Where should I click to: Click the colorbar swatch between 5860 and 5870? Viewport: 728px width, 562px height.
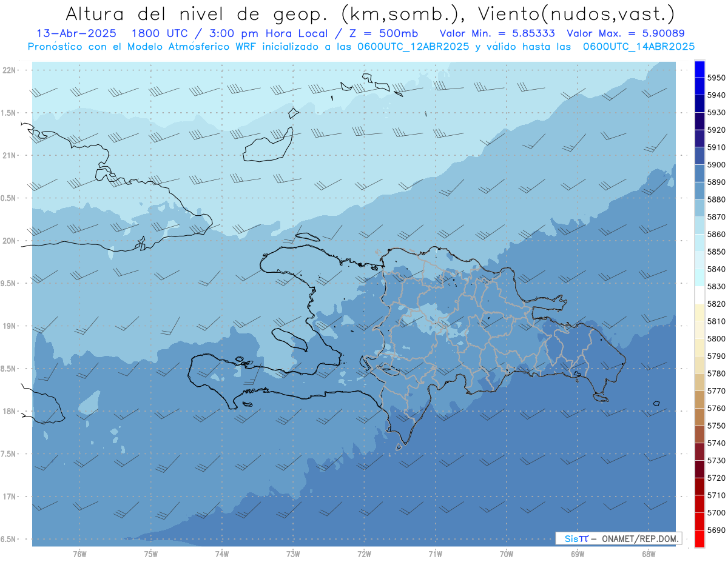pyautogui.click(x=699, y=225)
